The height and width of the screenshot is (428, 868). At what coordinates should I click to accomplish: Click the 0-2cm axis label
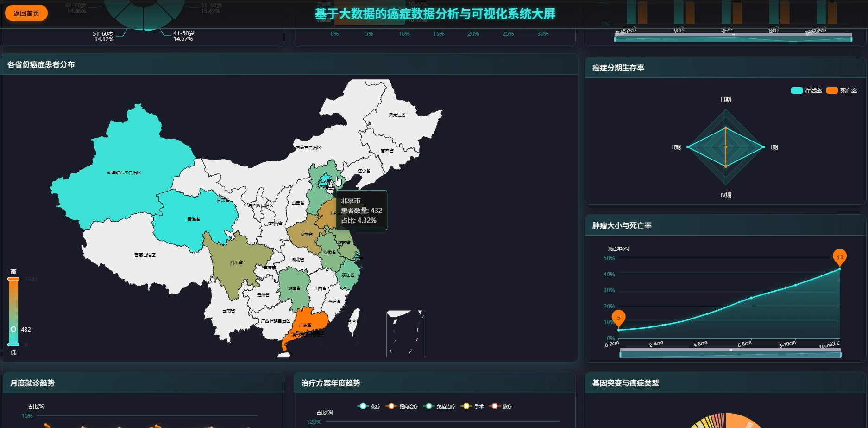click(611, 344)
